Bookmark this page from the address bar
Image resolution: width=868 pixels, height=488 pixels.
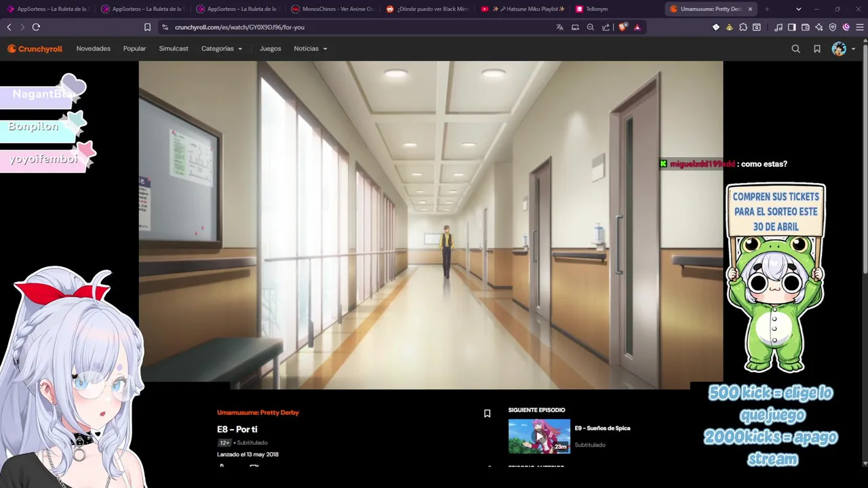point(147,27)
